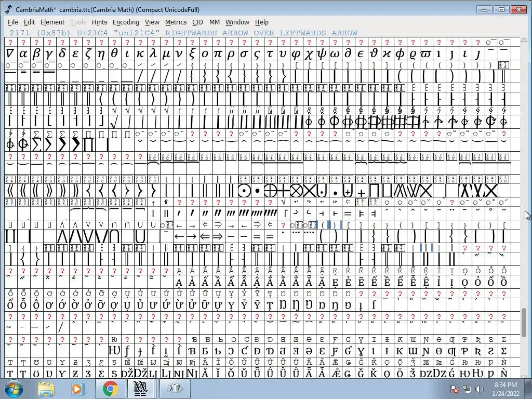
Task: Open the View menu
Action: click(x=152, y=22)
